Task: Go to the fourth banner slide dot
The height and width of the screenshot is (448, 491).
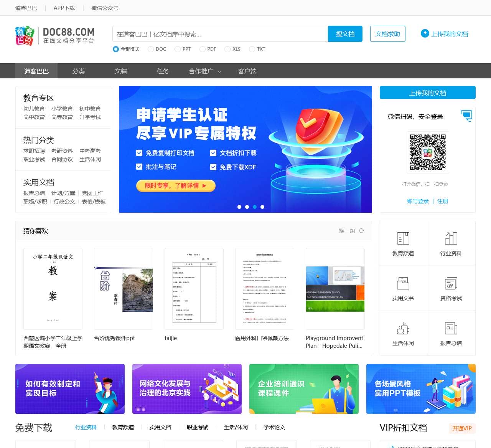Action: tap(262, 207)
